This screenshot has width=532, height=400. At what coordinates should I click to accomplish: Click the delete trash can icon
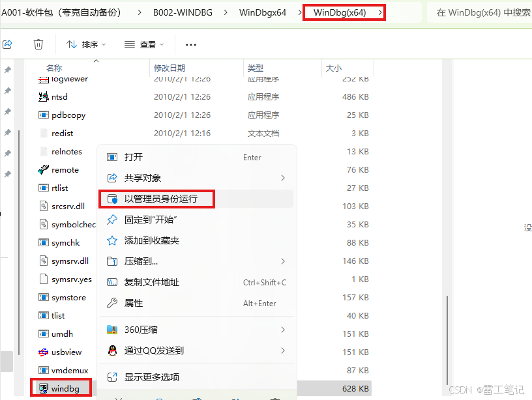click(38, 44)
